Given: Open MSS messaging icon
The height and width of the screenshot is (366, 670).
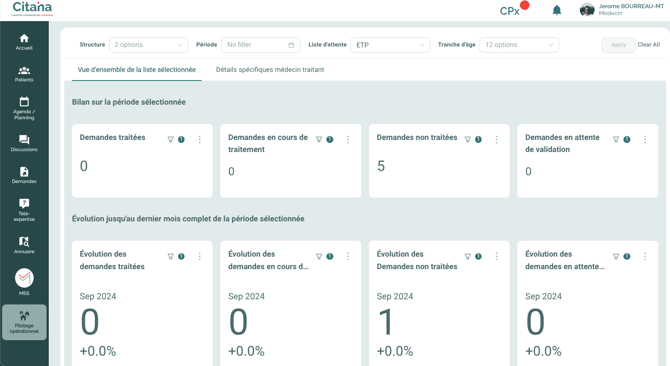Looking at the screenshot, I should [24, 278].
